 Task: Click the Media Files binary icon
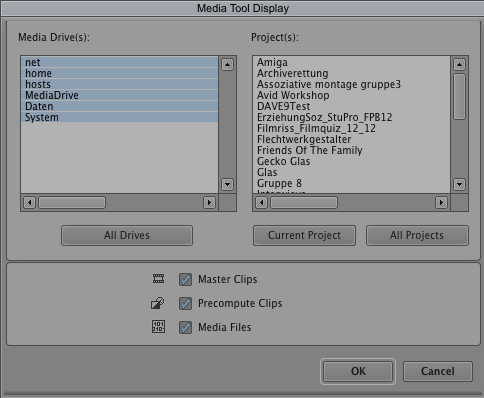[x=158, y=327]
